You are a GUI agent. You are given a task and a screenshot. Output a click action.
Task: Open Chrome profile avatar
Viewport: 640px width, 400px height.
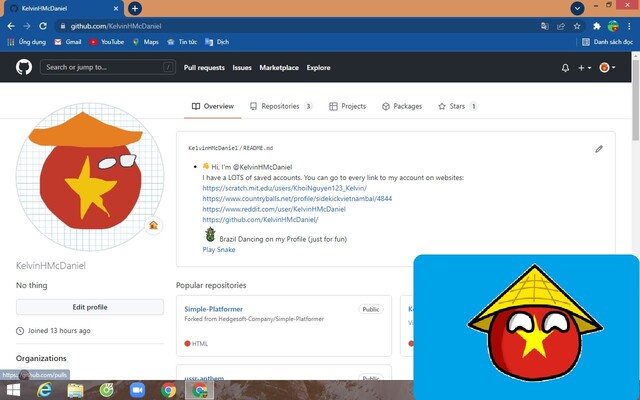pyautogui.click(x=613, y=26)
